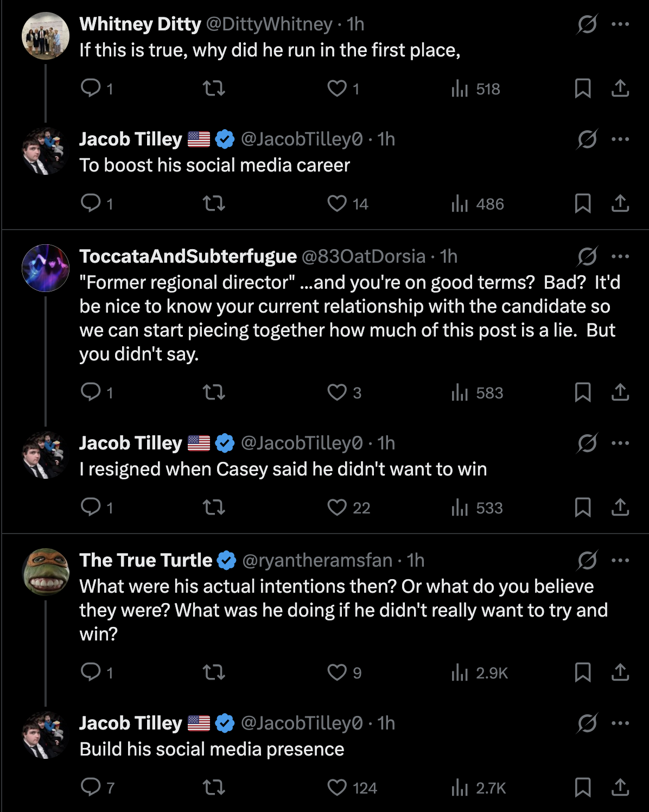Screen dimensions: 649x812
Task: Share the "I resigned when Casey" tweet
Action: tap(620, 507)
